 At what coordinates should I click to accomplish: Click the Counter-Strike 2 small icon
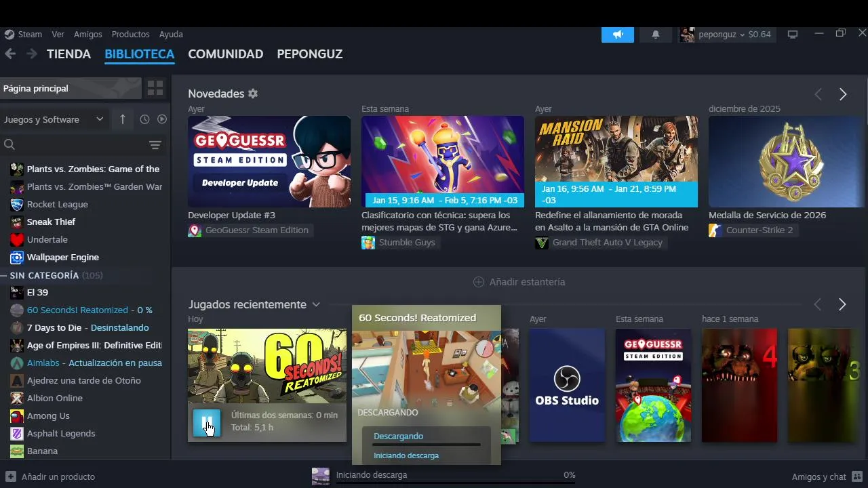tap(715, 230)
